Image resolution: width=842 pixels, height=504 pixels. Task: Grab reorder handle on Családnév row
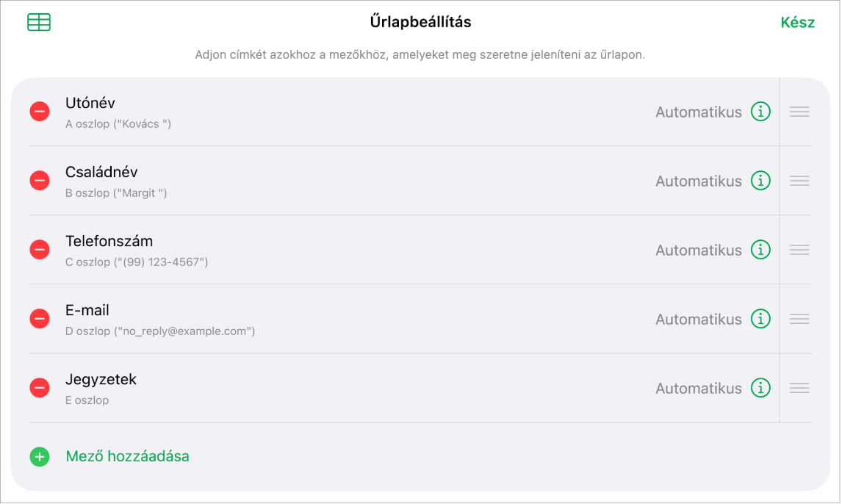pos(799,181)
